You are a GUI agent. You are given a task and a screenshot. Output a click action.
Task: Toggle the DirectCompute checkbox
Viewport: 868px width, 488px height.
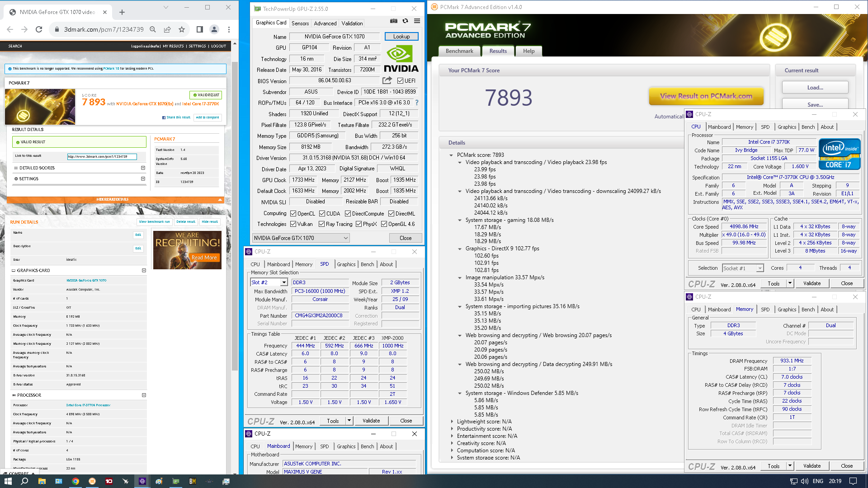[x=348, y=214]
